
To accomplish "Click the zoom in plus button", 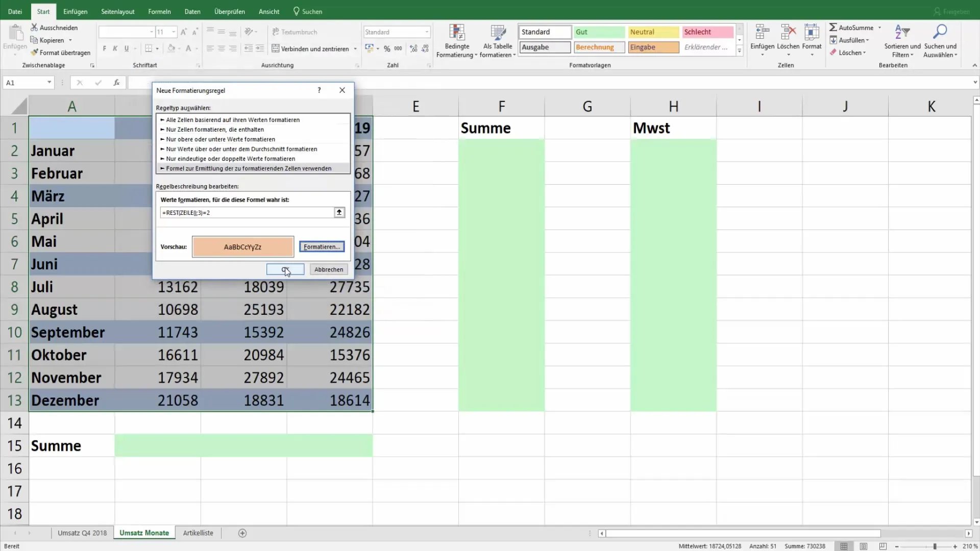I will 955,546.
